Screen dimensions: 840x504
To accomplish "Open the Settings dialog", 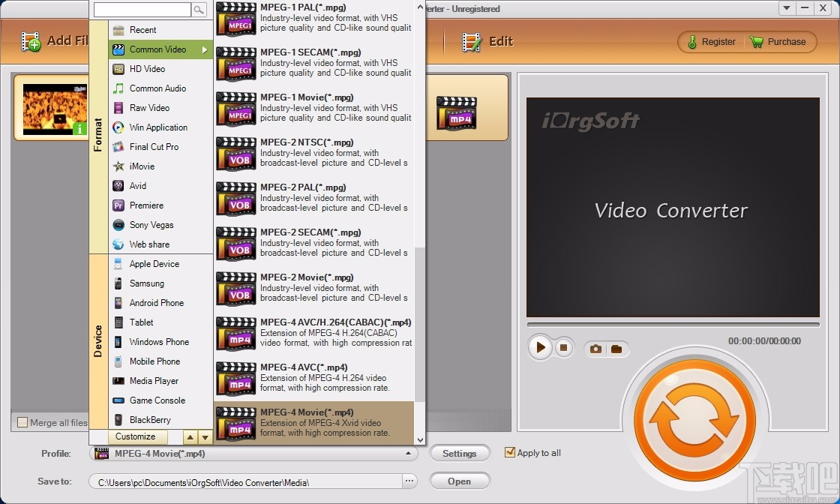I will [x=460, y=453].
